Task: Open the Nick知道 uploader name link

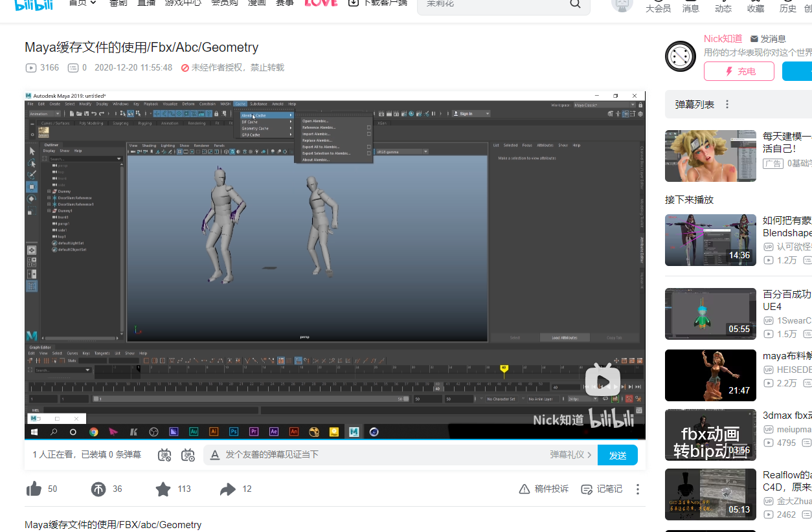Action: pyautogui.click(x=723, y=39)
